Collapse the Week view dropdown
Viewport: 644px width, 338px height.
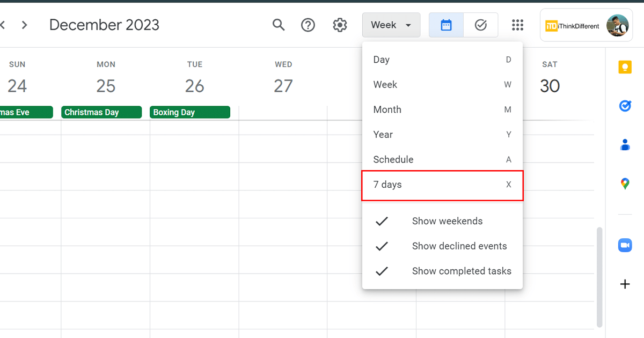point(391,25)
